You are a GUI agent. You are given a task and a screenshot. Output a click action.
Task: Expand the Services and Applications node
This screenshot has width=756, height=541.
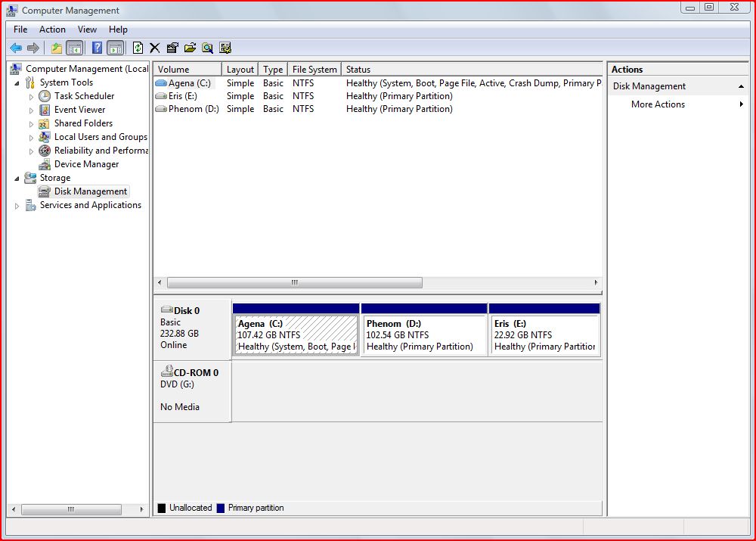17,206
